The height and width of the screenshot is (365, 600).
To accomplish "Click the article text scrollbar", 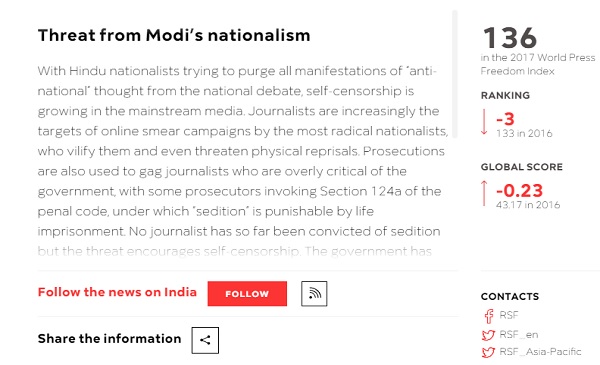I will 455,74.
